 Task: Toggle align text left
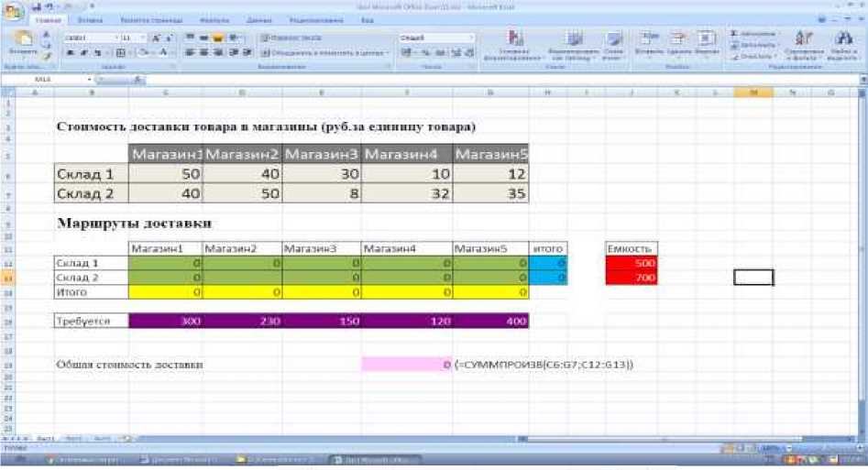190,52
